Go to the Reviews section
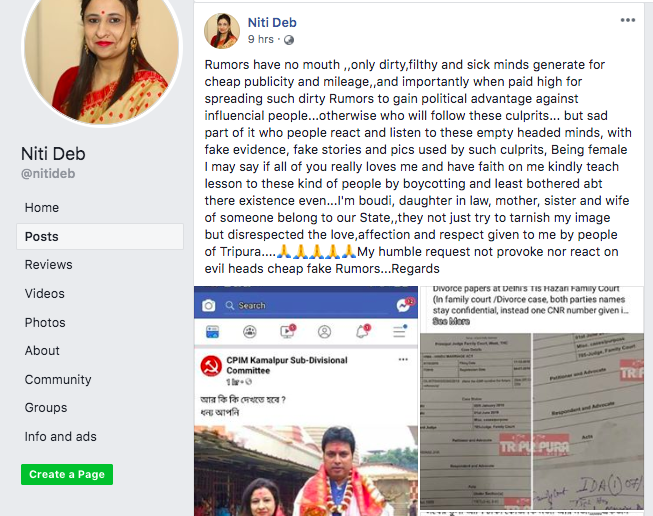 [48, 264]
